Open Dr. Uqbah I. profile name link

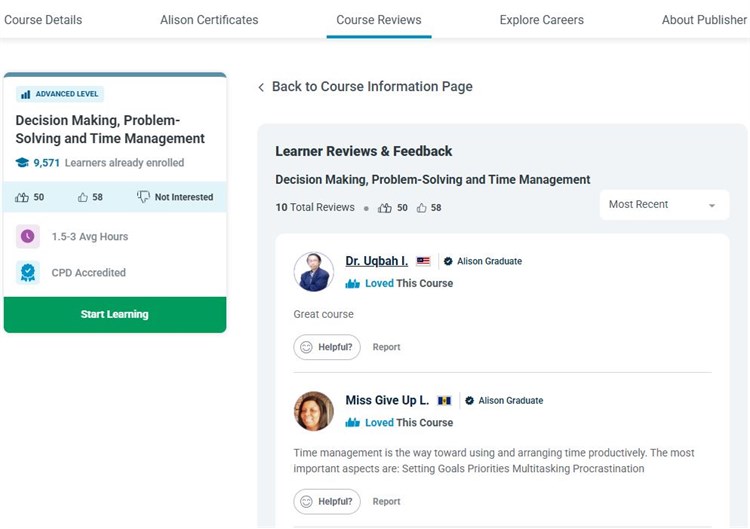(376, 261)
